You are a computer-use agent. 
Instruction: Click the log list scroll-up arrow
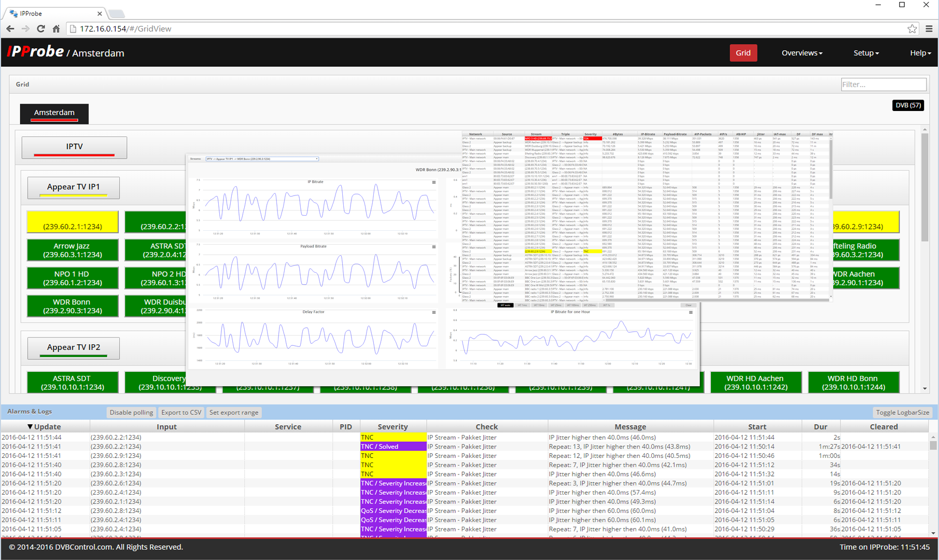[933, 437]
